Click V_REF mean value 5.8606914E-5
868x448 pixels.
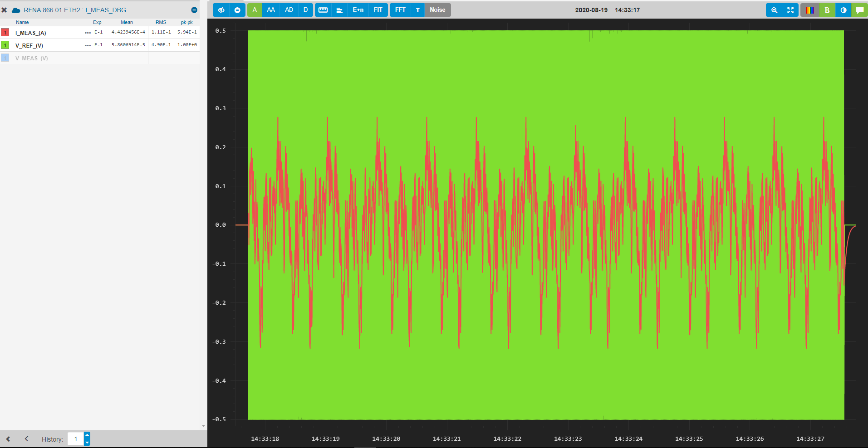tap(128, 45)
